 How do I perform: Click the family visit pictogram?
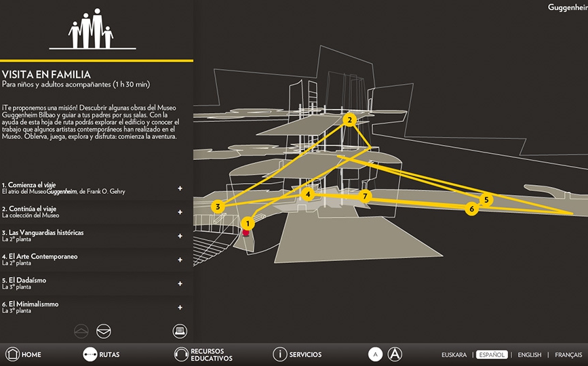[x=92, y=29]
